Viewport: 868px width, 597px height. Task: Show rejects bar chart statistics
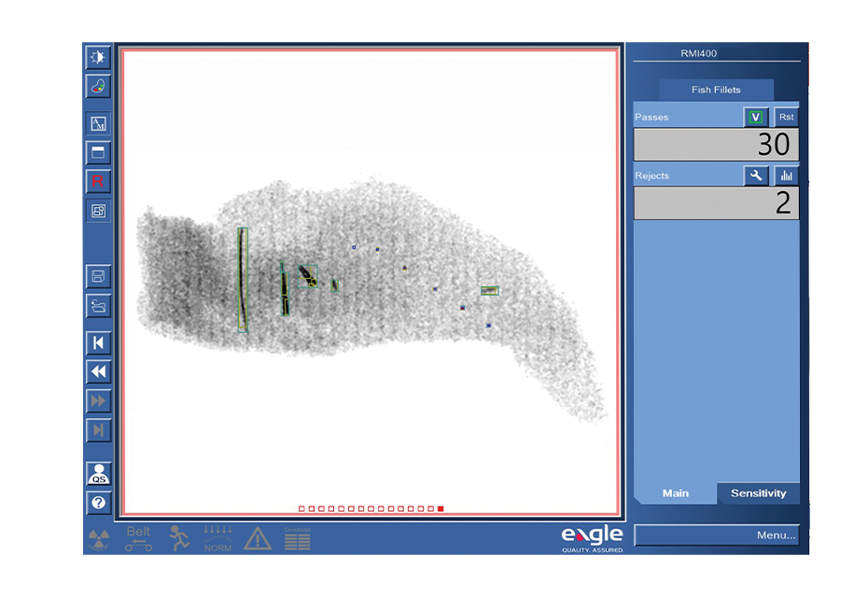(x=786, y=175)
